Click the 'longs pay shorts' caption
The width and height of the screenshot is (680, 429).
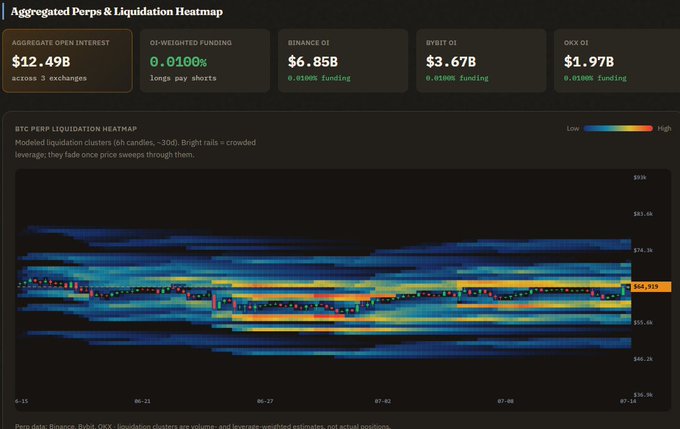pyautogui.click(x=183, y=78)
